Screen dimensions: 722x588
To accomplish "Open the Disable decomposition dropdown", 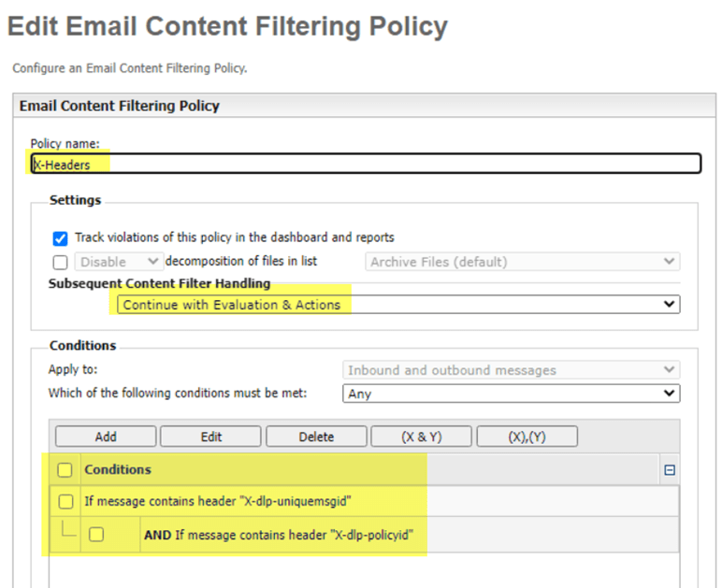I will [x=120, y=262].
